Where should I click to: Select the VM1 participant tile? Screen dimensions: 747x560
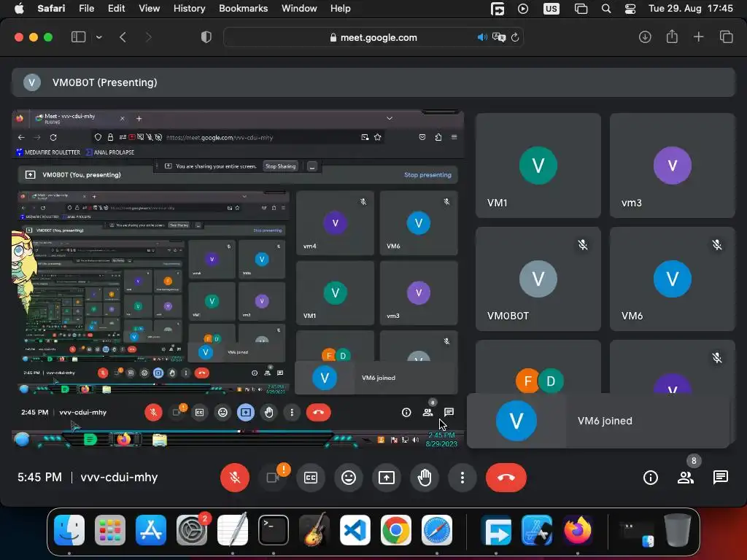538,166
